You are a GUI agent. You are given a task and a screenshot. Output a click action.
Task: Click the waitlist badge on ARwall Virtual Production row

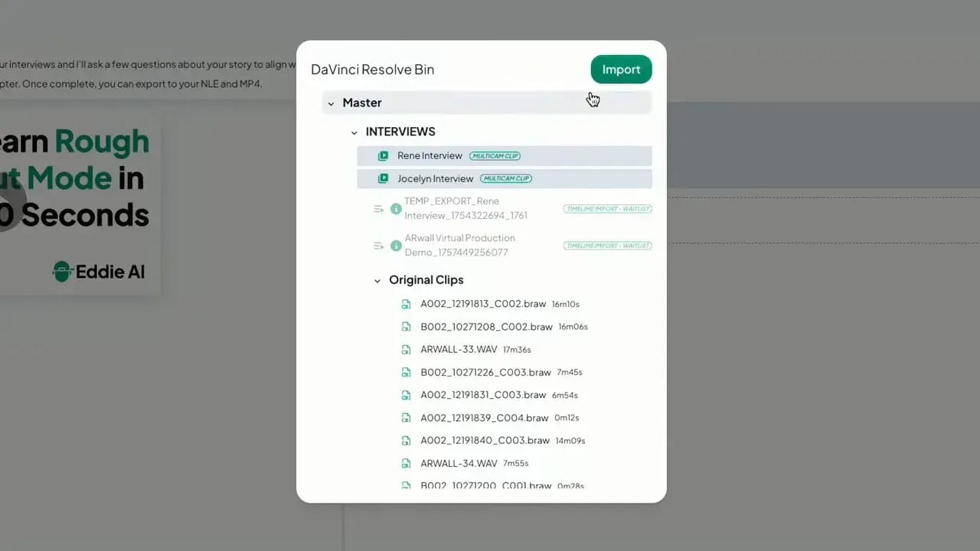[608, 246]
